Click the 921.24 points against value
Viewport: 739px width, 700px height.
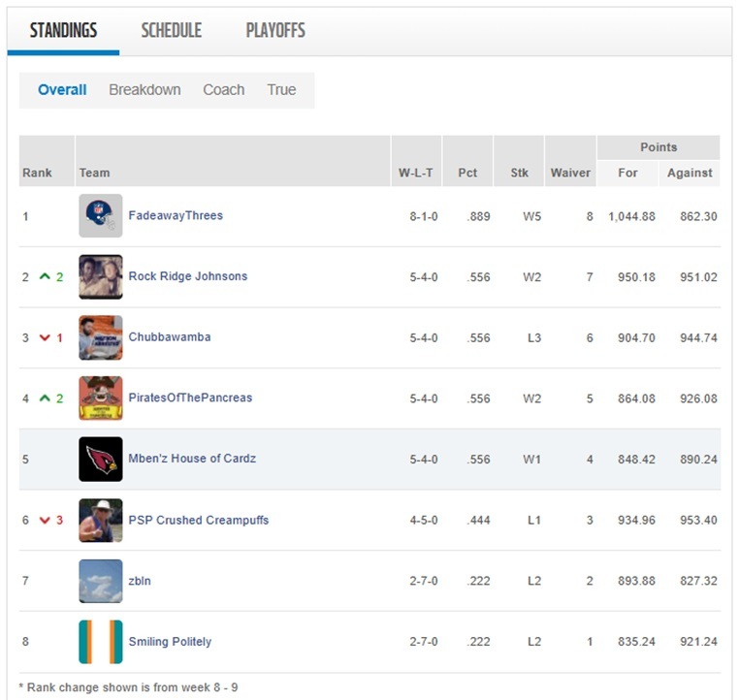(x=698, y=642)
